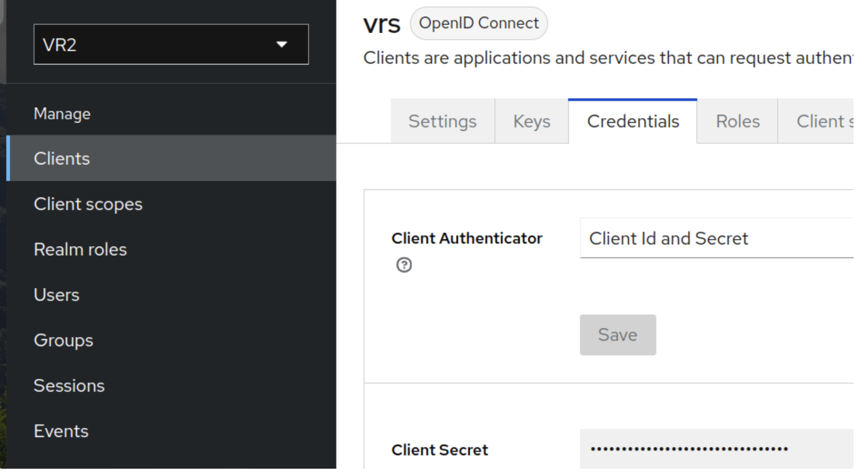Click the realm selector dropdown arrow
The image size is (868, 474).
coord(282,44)
